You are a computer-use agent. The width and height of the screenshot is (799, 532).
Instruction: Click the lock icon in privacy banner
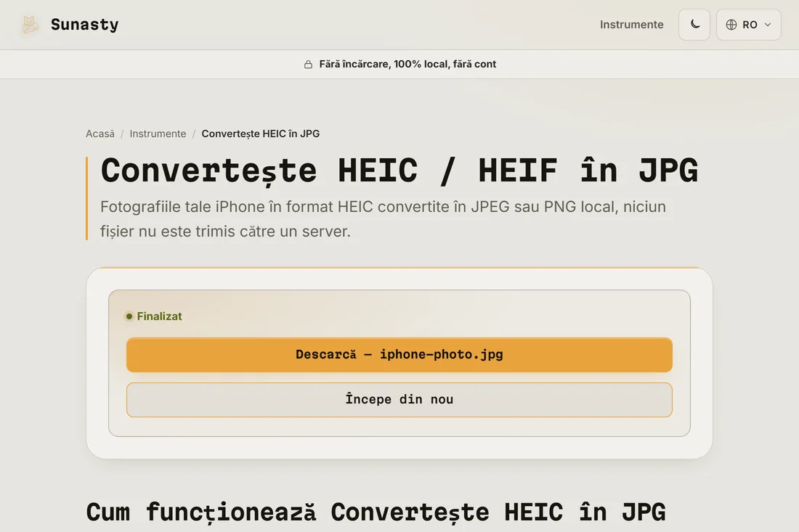[x=308, y=64]
